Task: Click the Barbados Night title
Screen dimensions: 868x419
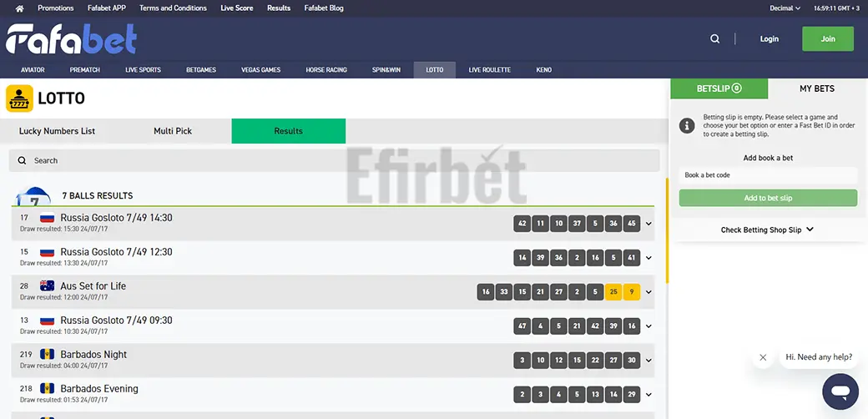Action: [x=93, y=355]
